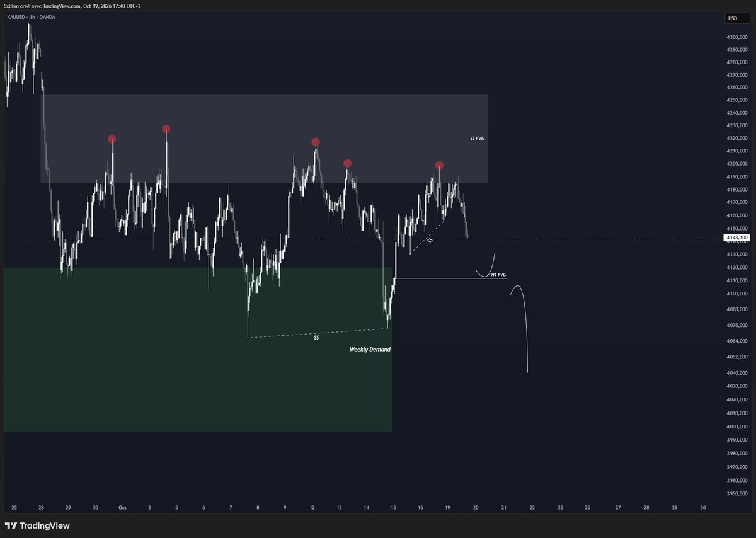Click the 4210,000 price scale label
This screenshot has width=756, height=538.
click(737, 151)
